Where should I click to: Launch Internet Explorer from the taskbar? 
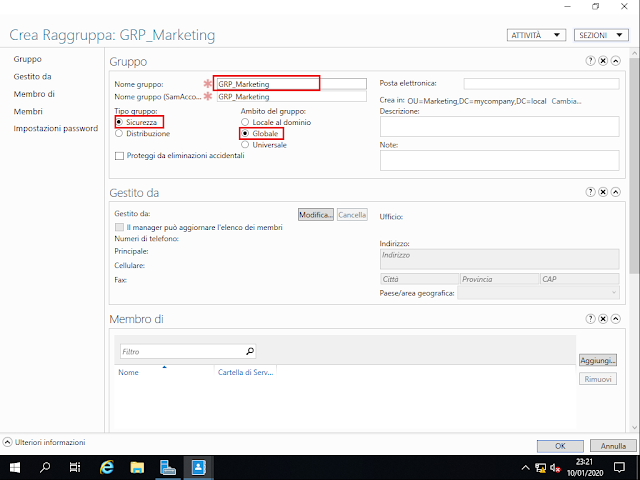[107, 467]
